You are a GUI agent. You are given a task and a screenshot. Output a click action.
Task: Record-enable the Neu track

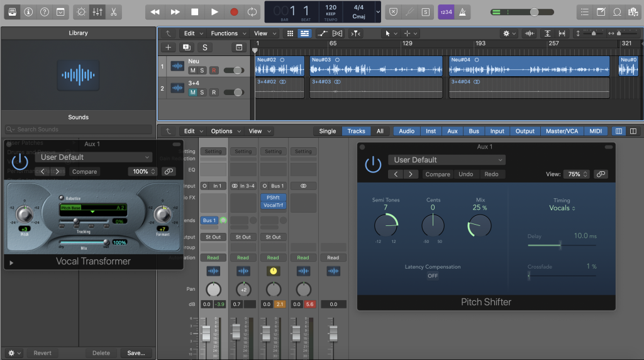click(x=214, y=70)
